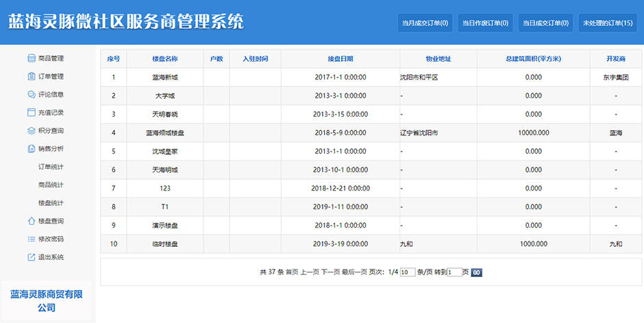
Task: Click 当日成交订单(0) button
Action: [545, 23]
